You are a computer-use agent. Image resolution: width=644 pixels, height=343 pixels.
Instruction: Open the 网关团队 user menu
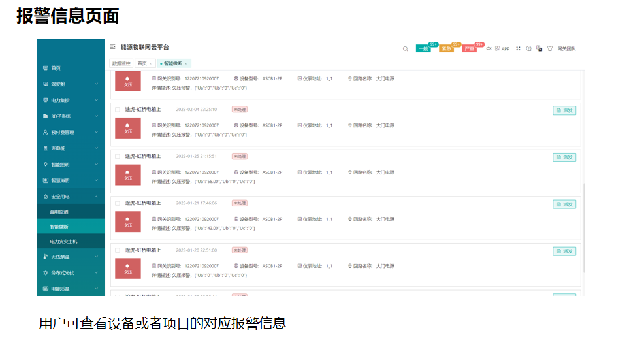coord(566,49)
